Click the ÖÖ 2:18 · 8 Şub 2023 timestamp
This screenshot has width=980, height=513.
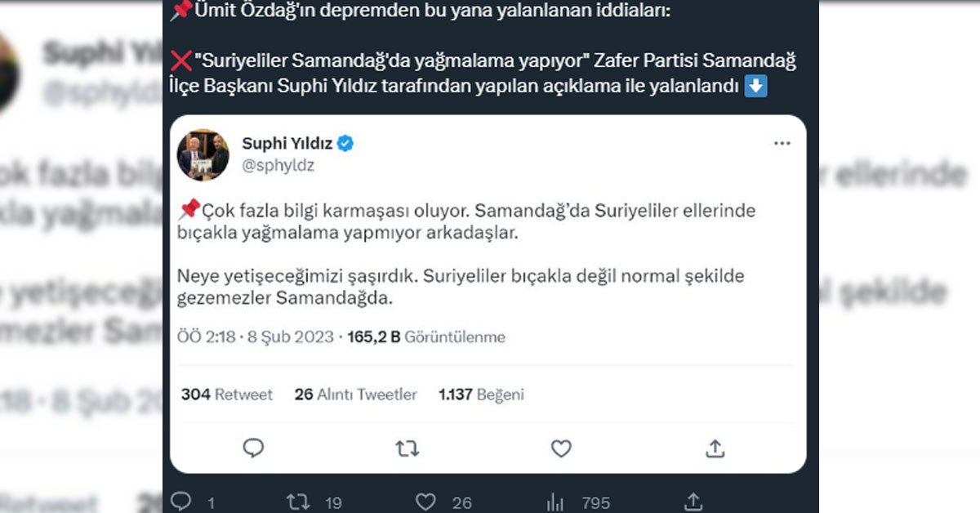[255, 337]
